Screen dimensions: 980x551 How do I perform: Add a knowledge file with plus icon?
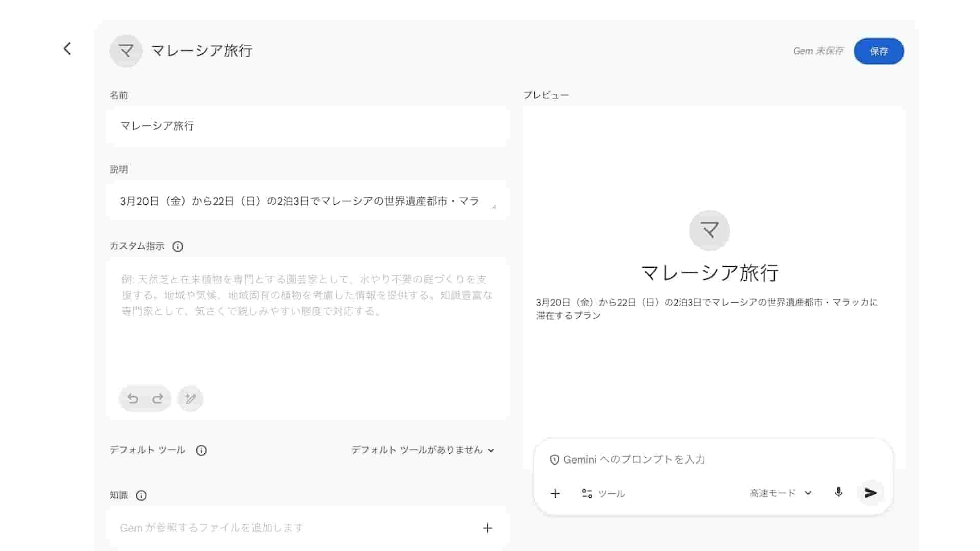click(x=487, y=528)
